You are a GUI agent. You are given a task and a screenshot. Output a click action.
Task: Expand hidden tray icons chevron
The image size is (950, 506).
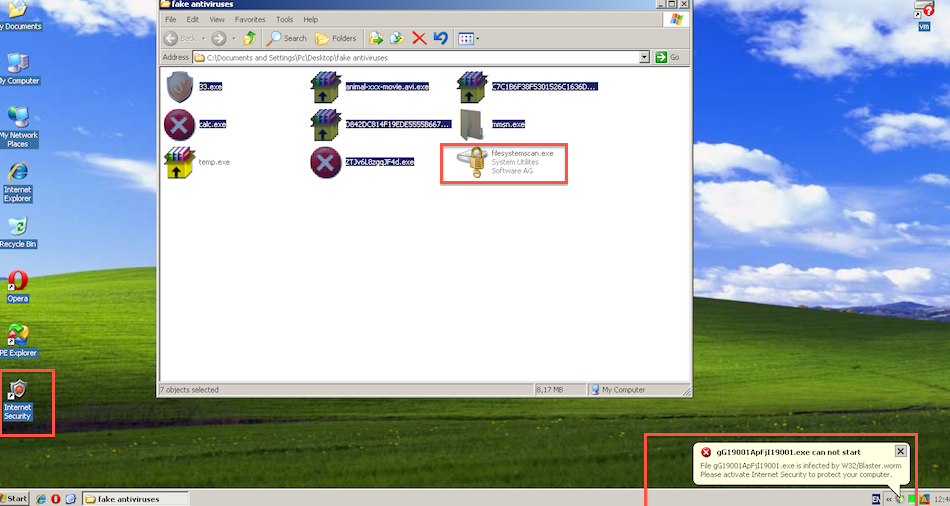[889, 499]
